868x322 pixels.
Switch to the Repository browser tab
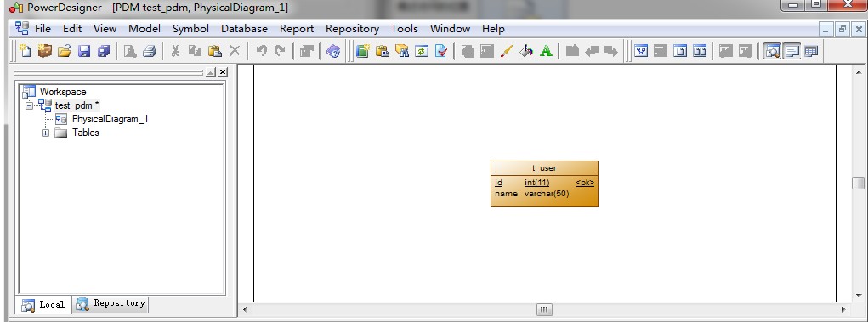111,303
